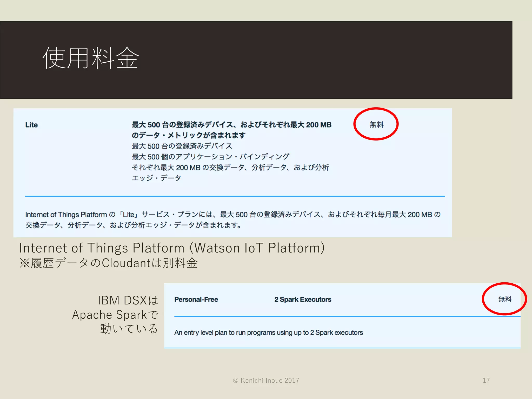Click the text IBM DSXは

click(x=128, y=300)
